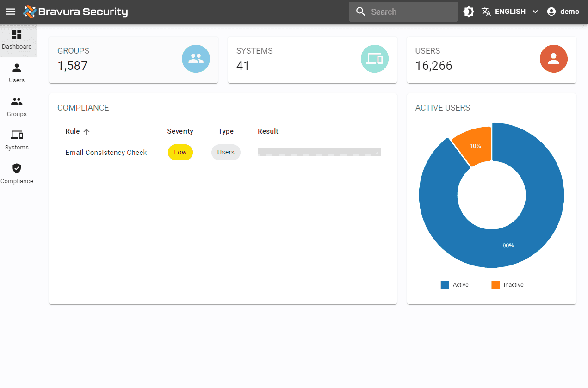Screen dimensions: 588x388
Task: Click the orange Users card icon
Action: (x=554, y=59)
